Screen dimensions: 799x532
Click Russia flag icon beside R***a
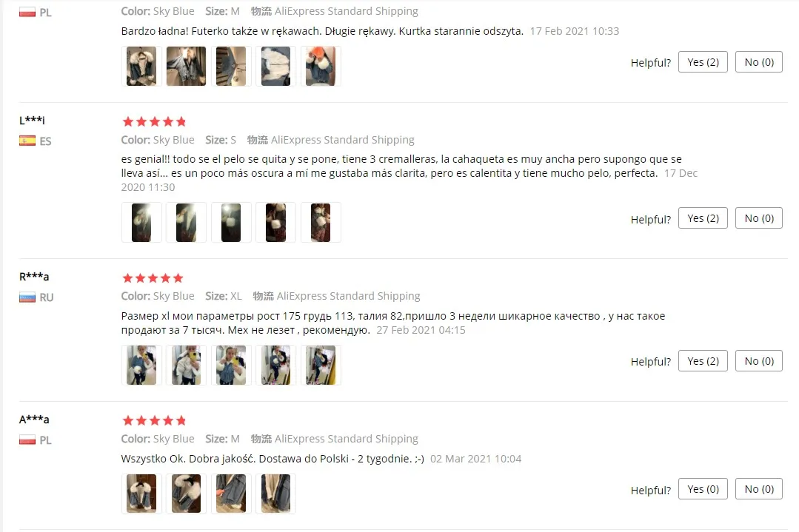pyautogui.click(x=27, y=297)
